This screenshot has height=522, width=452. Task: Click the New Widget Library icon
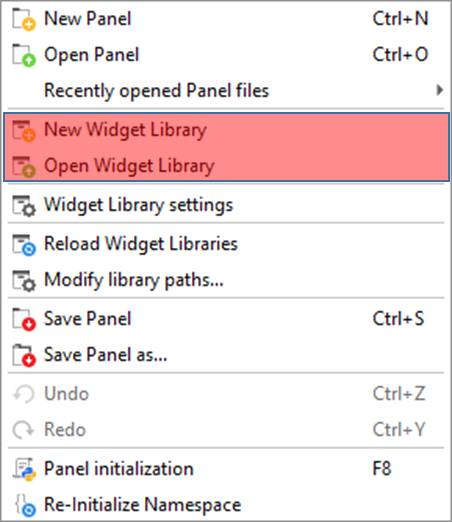point(24,131)
